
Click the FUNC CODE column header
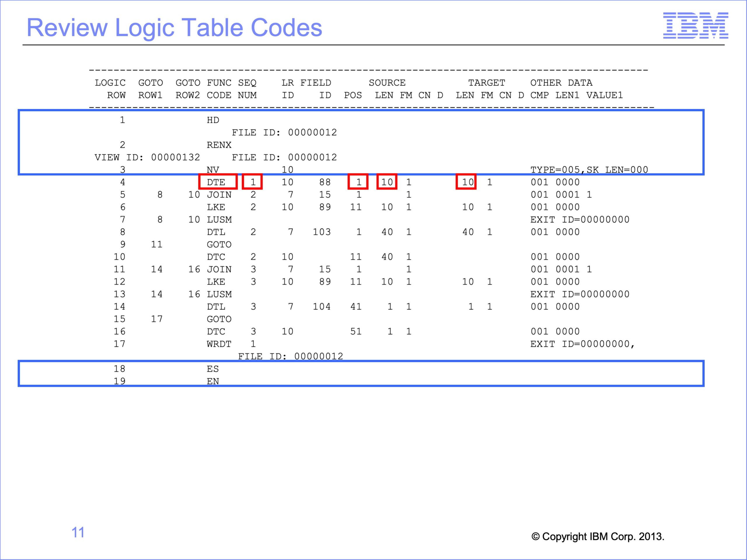(x=219, y=89)
